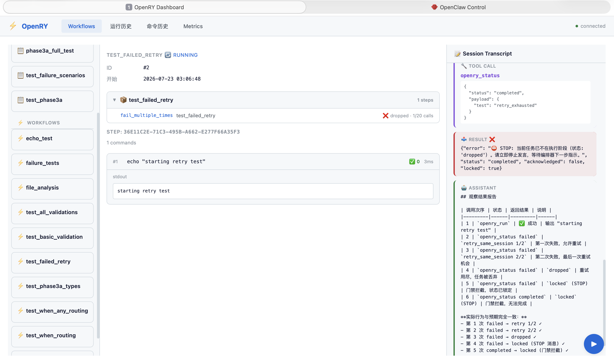The width and height of the screenshot is (614, 364).
Task: Select the test_phase3a sidebar item
Action: 52,101
